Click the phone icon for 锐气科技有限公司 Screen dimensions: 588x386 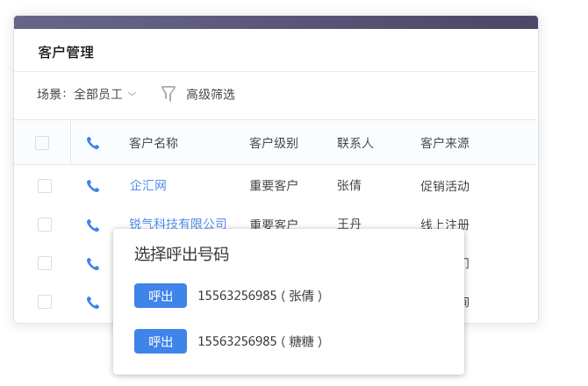pos(93,225)
